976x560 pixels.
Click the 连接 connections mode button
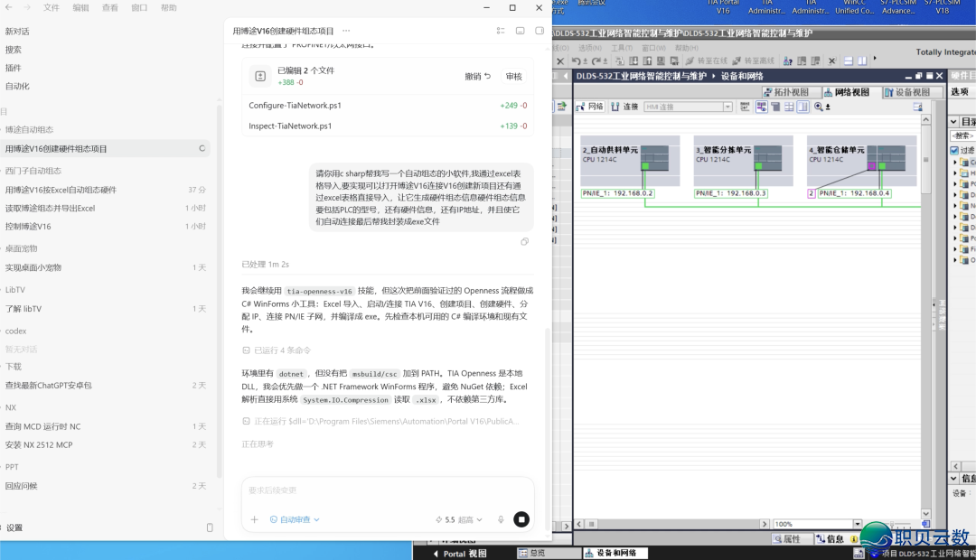(625, 107)
